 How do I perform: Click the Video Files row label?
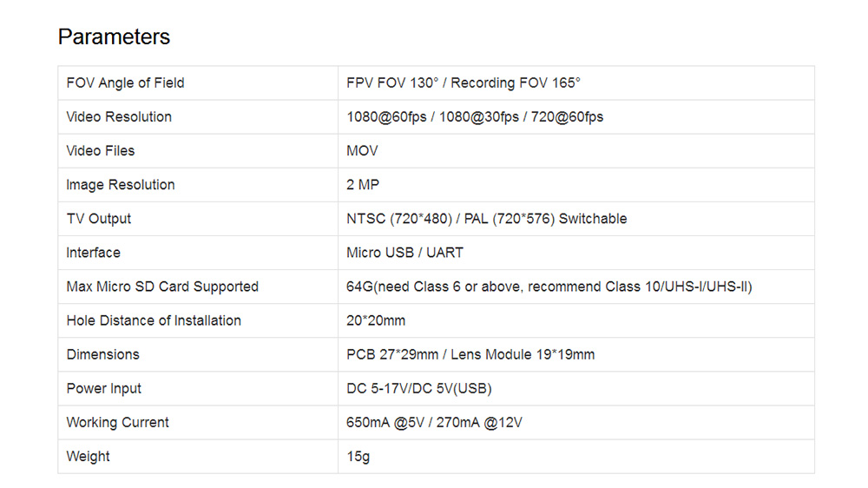click(x=101, y=151)
